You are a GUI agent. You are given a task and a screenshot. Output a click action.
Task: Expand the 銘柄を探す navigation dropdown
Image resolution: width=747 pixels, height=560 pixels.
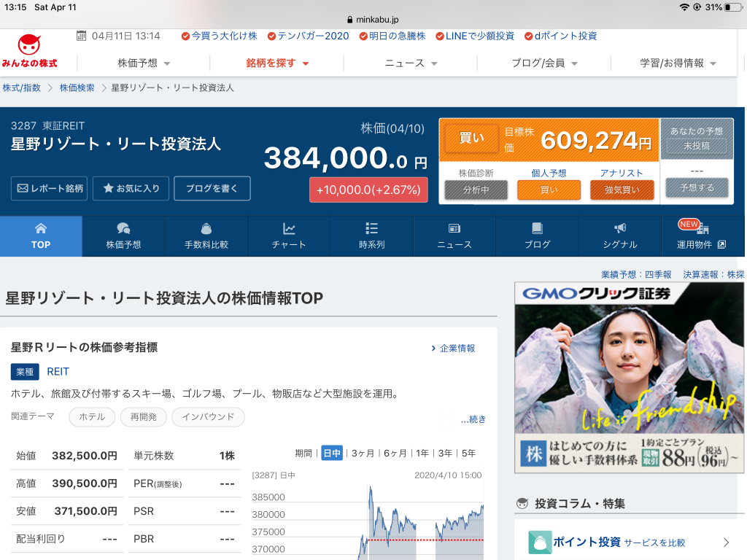pyautogui.click(x=276, y=63)
